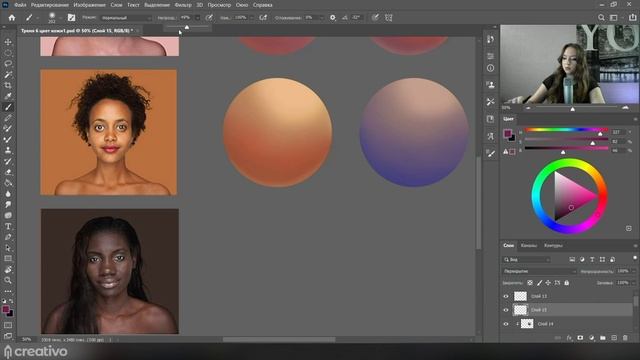Add layer style with fx icon
Viewport: 640px width, 360px height.
(x=569, y=338)
